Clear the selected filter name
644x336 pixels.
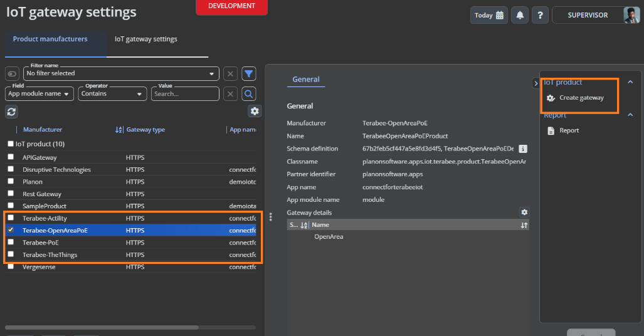(x=230, y=73)
